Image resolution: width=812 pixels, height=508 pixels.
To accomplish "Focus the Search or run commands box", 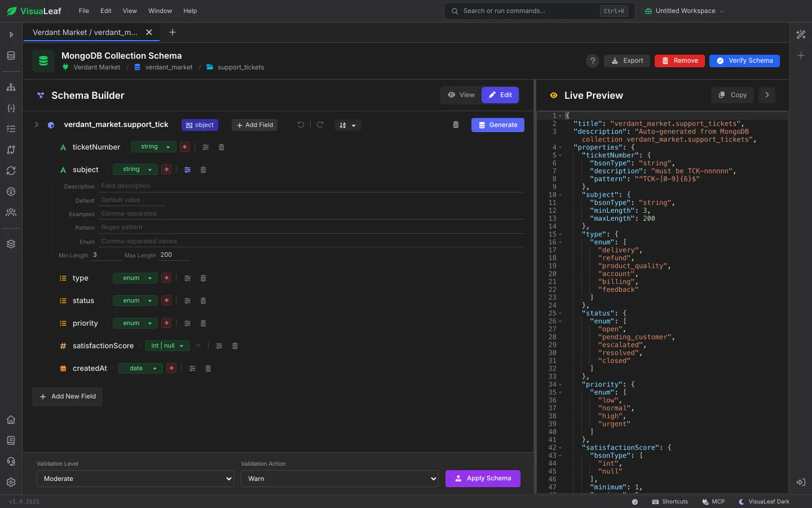I will pyautogui.click(x=540, y=11).
